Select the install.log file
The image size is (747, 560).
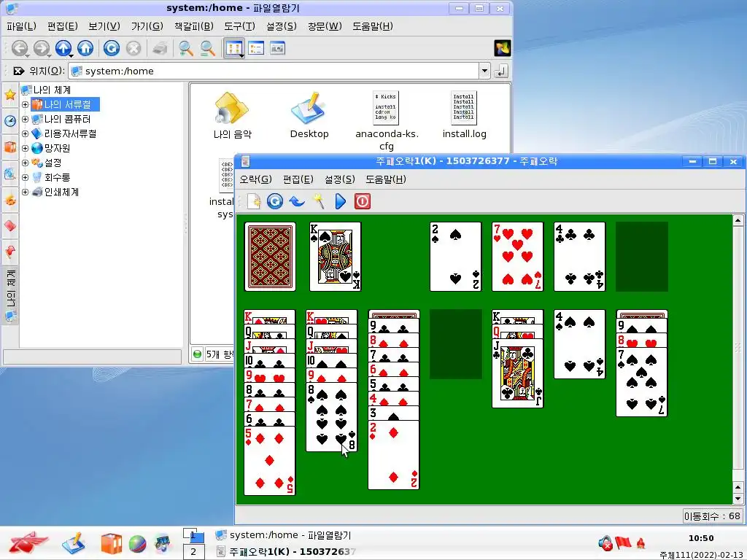[x=464, y=114]
